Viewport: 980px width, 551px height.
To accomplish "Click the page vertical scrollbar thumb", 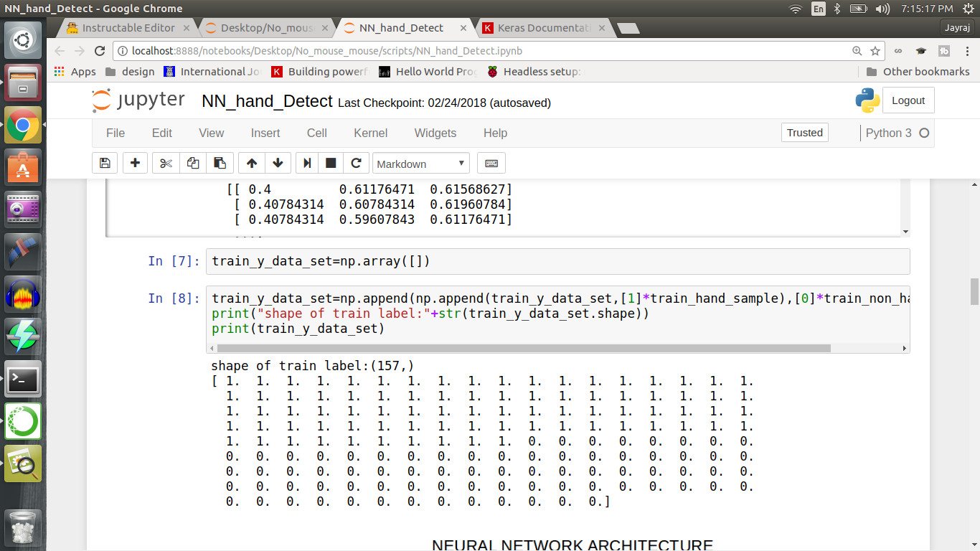I will [974, 291].
